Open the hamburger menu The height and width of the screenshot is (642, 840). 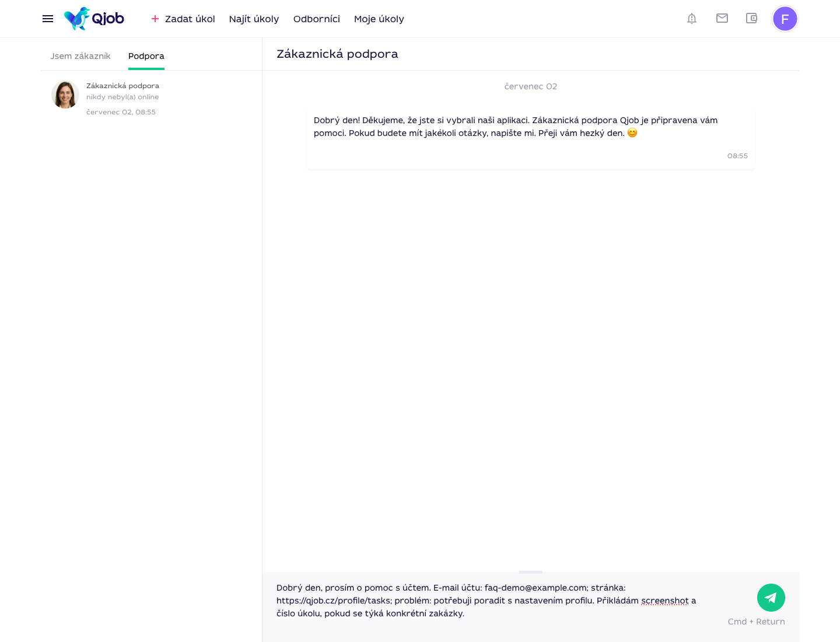coord(48,19)
